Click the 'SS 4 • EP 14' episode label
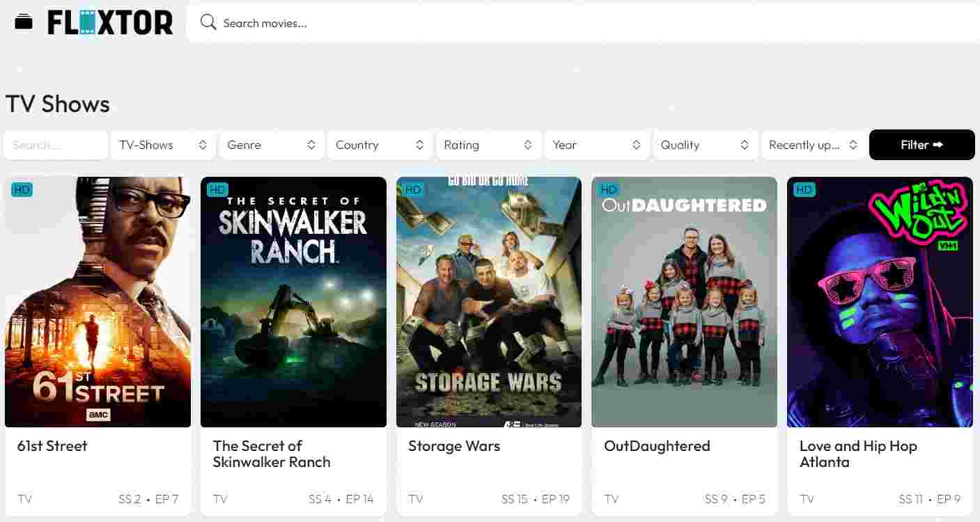Screen dimensions: 980x522 click(341, 499)
